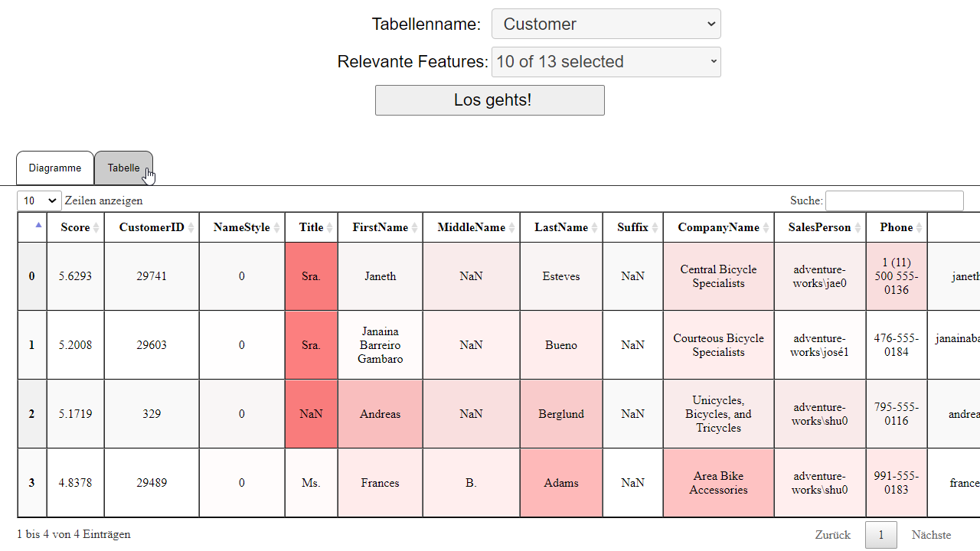Sort by LastName column sort icon

click(x=595, y=227)
